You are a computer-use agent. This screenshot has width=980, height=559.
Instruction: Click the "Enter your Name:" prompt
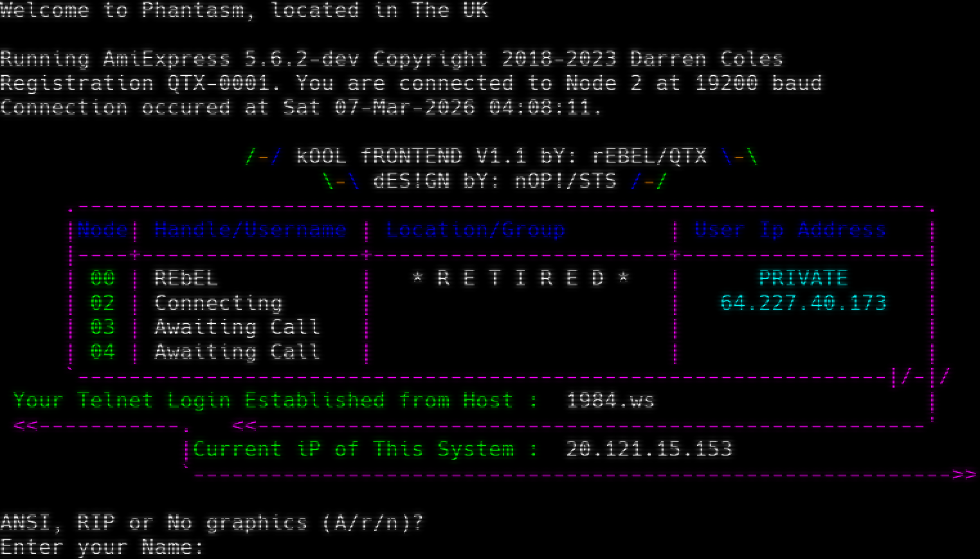[x=102, y=547]
